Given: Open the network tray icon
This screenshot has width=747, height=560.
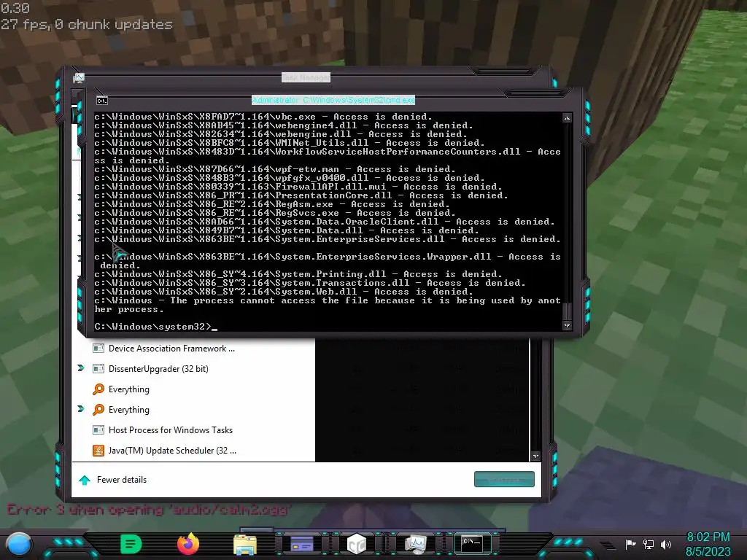Looking at the screenshot, I should (x=649, y=544).
